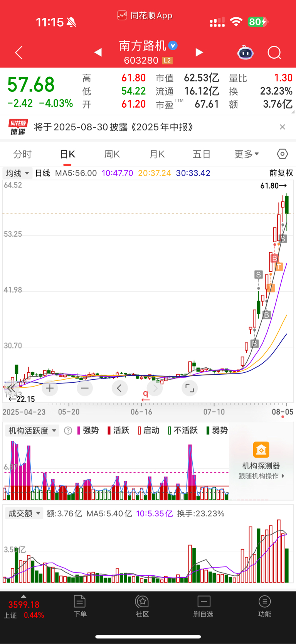Viewport: 296px width, 644px height.
Task: Tap the battery 80 status indicator
Action: click(257, 22)
